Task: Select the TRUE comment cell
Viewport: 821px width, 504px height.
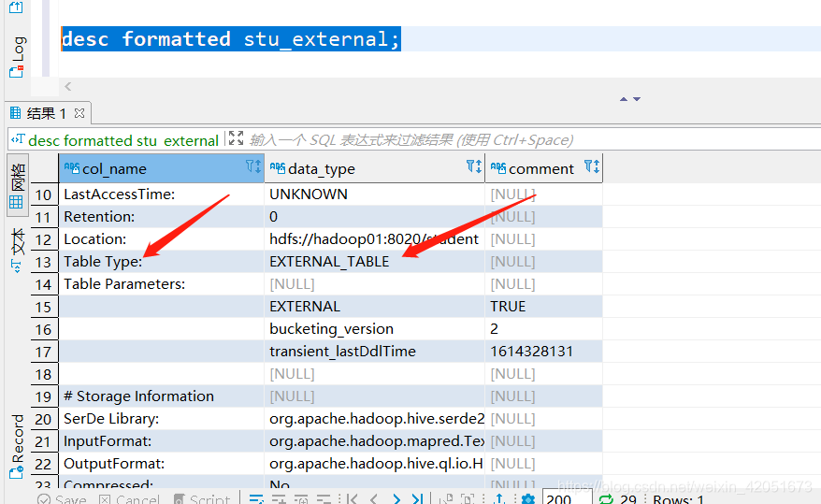Action: pos(543,307)
